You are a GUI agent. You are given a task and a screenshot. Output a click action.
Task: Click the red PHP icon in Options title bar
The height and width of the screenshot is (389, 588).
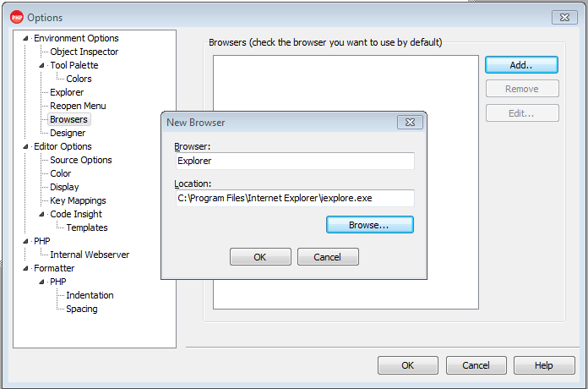pyautogui.click(x=17, y=17)
